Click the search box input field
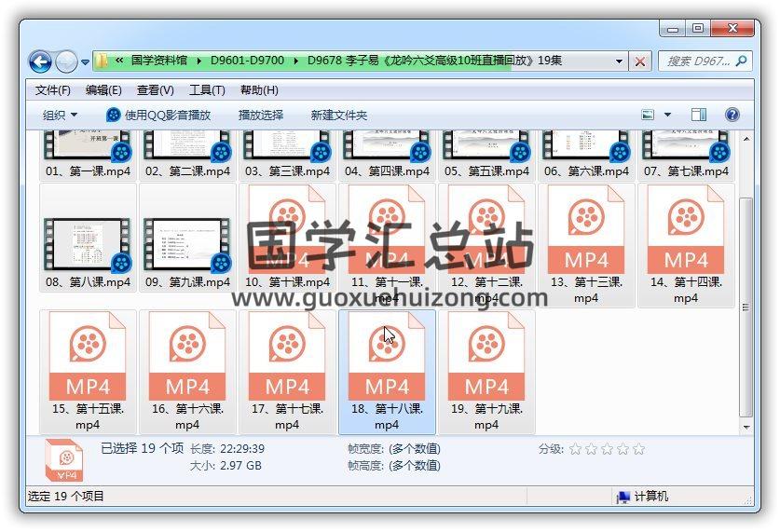 [699, 61]
